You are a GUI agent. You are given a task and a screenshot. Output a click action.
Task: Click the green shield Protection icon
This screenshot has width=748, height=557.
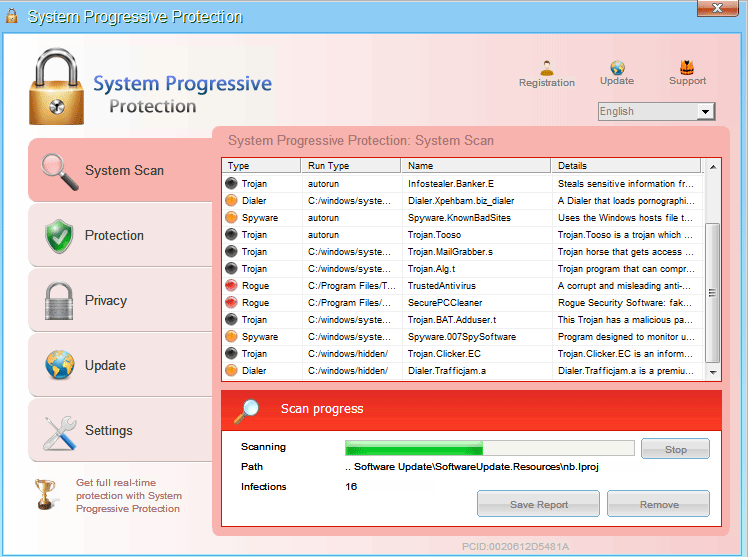pos(59,236)
